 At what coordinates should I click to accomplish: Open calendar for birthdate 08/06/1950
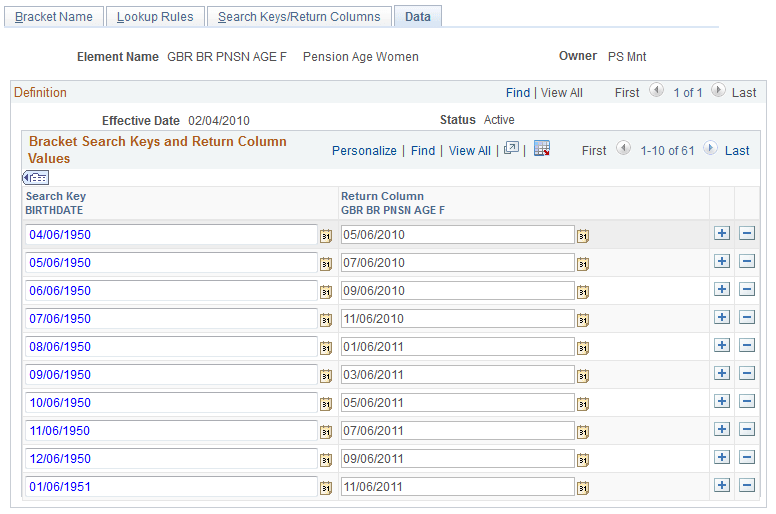325,348
